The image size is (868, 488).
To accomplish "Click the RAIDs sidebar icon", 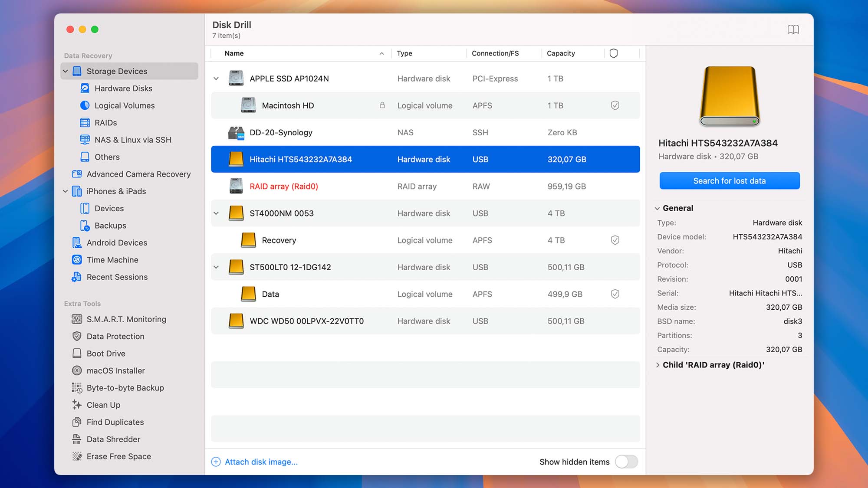I will point(85,123).
